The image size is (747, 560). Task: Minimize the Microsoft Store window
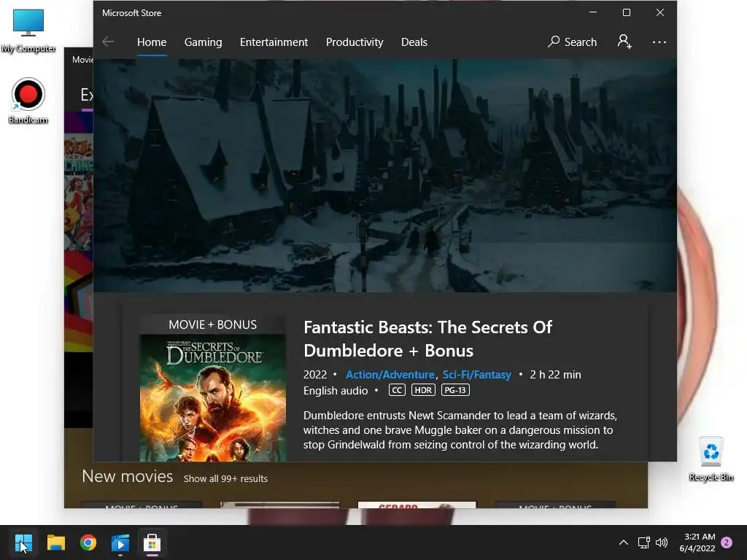[593, 12]
